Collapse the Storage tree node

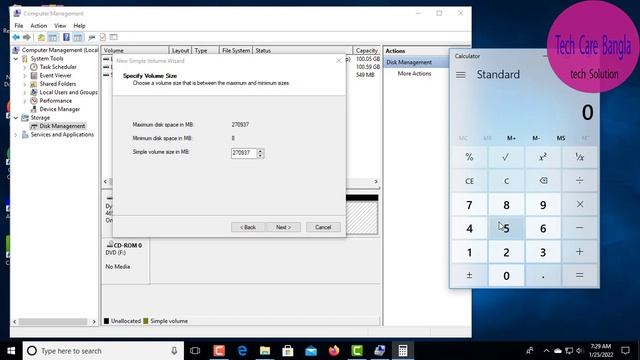coord(16,118)
